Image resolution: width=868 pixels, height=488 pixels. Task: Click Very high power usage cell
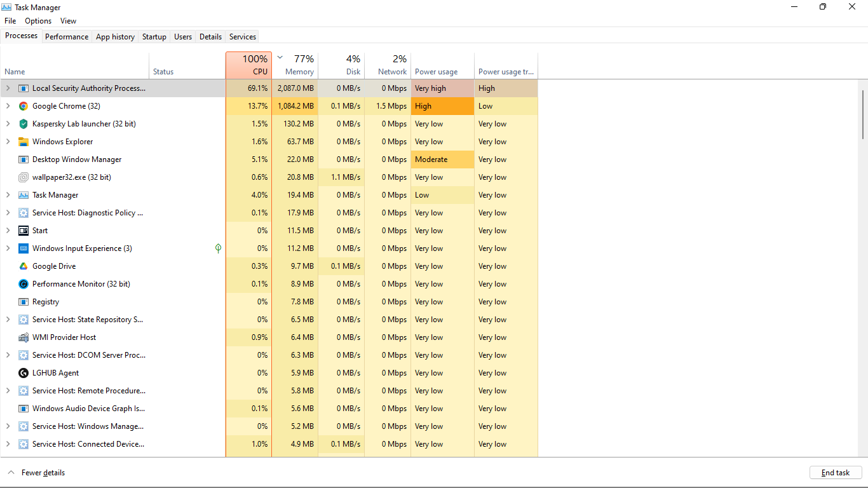[442, 88]
